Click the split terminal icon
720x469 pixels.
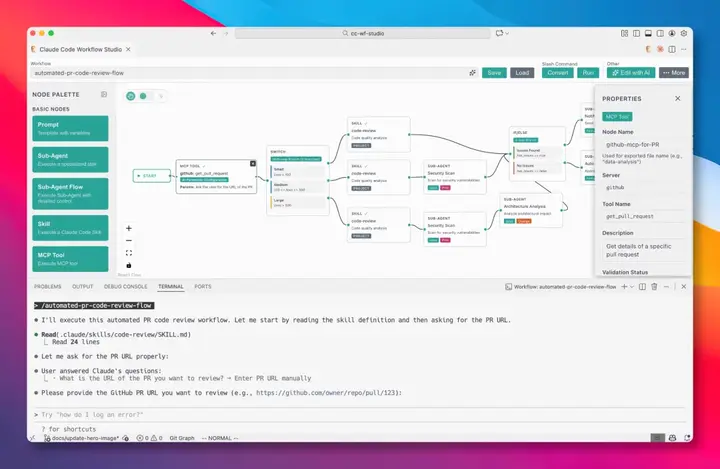click(641, 286)
